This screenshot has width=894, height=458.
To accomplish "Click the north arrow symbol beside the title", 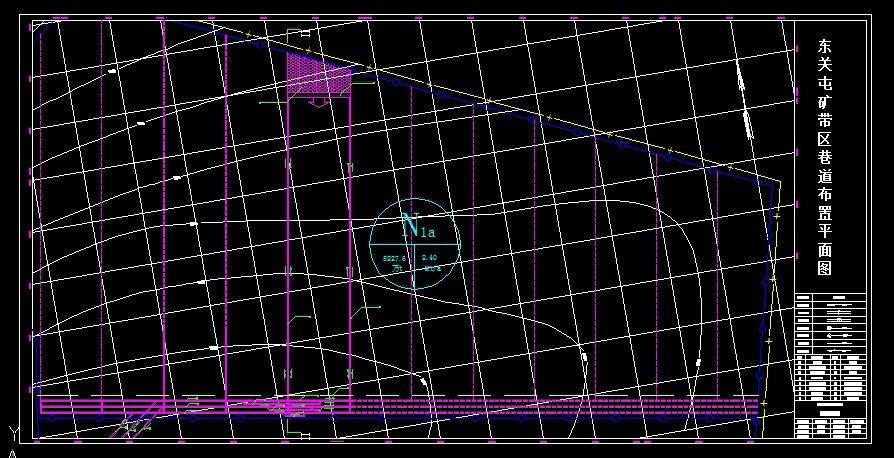I will 744,98.
